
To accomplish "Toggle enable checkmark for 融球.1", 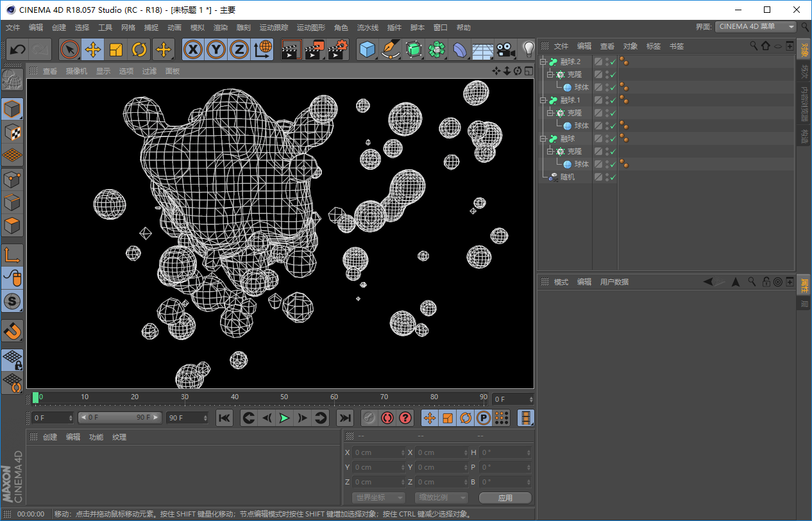I will 613,101.
